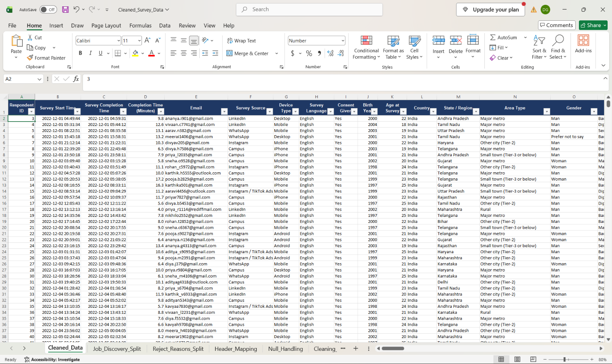Toggle Italic formatting
Image resolution: width=612 pixels, height=364 pixels.
91,53
